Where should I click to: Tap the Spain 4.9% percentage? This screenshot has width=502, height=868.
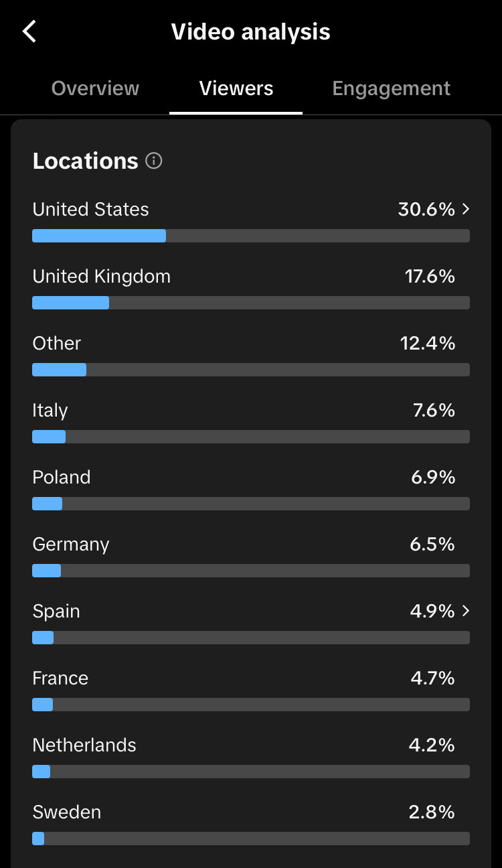pyautogui.click(x=432, y=611)
